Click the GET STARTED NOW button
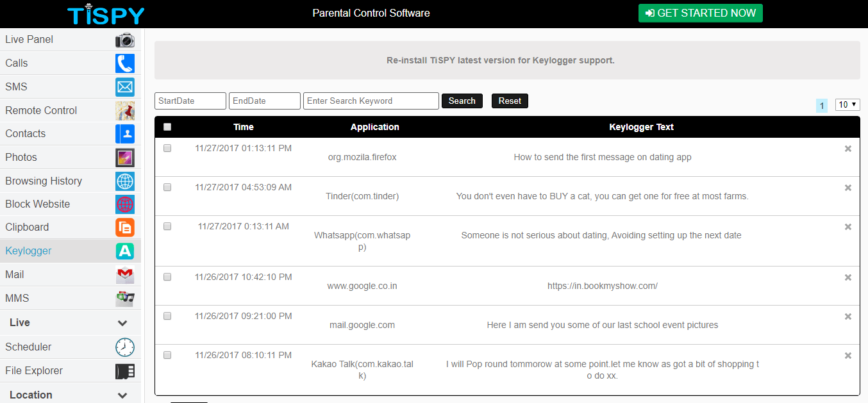This screenshot has height=403, width=868. [x=701, y=13]
